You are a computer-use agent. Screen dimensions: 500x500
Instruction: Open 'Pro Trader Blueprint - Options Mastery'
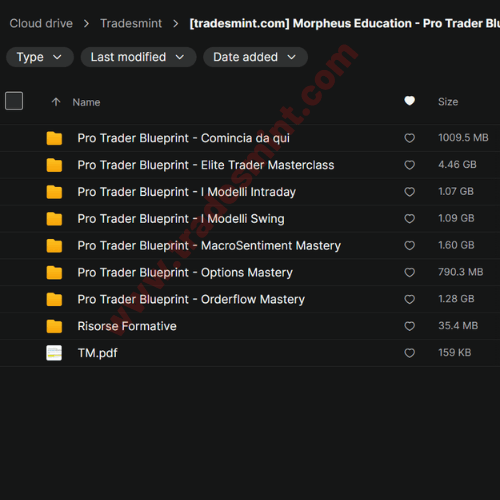(185, 273)
